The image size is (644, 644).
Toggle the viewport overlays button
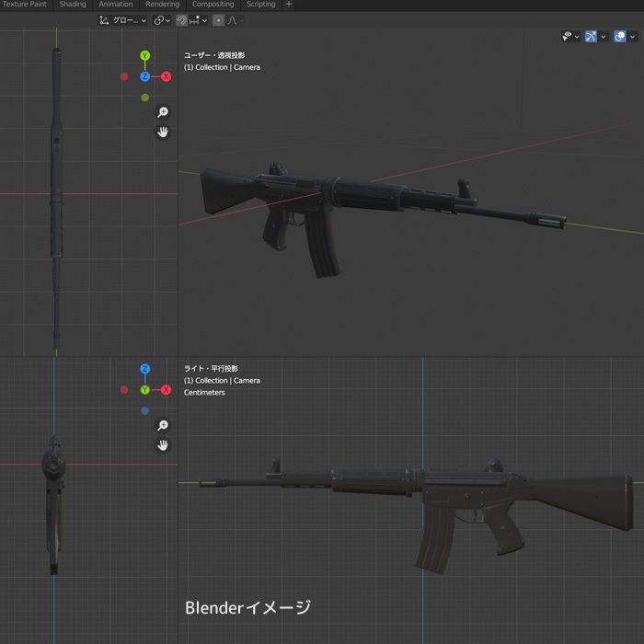click(620, 37)
